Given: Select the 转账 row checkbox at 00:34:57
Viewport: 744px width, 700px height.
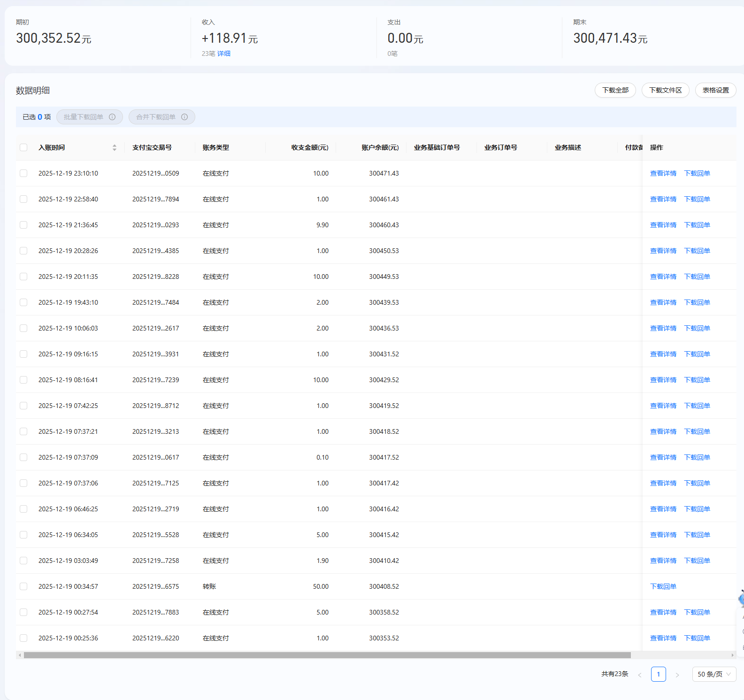Looking at the screenshot, I should point(23,586).
